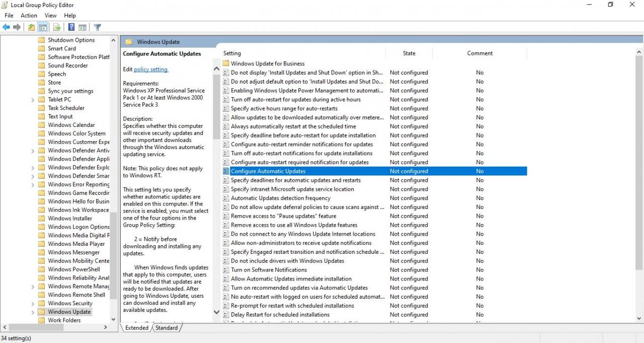Open the View menu

51,16
